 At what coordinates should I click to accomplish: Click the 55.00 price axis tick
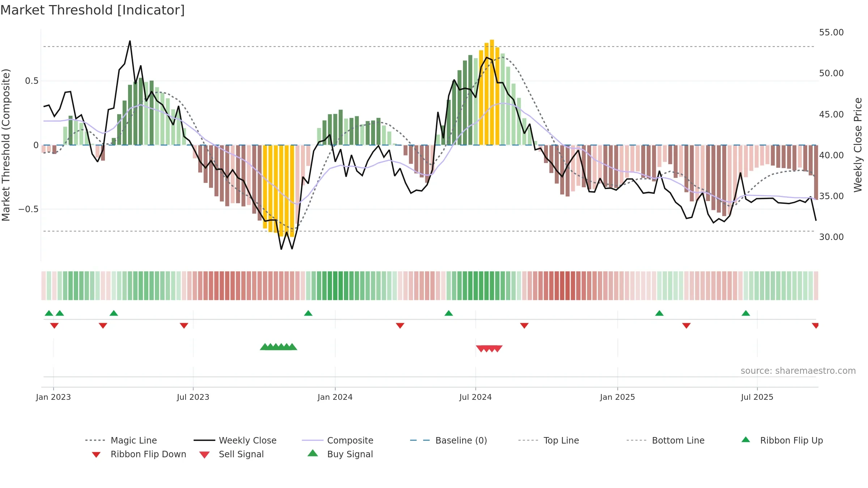point(831,33)
